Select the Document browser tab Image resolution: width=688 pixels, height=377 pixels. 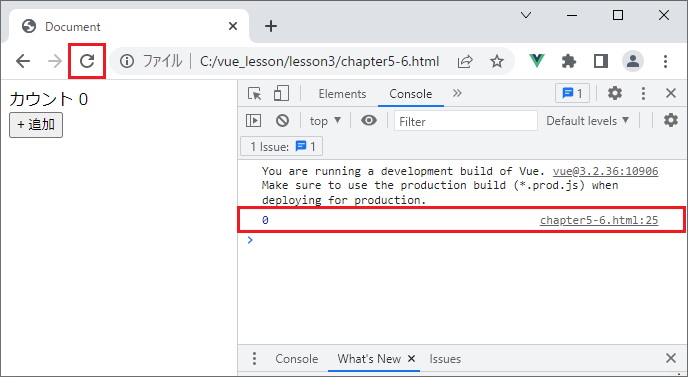pos(129,26)
